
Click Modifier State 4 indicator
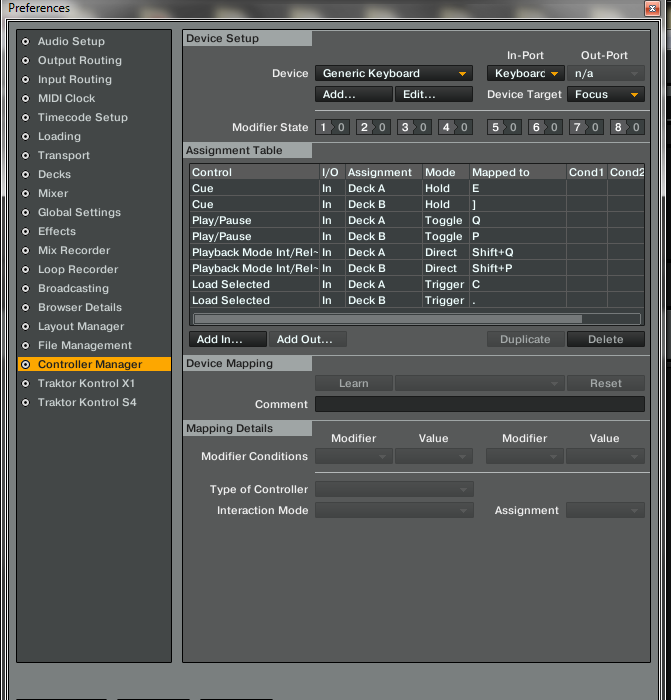click(455, 127)
